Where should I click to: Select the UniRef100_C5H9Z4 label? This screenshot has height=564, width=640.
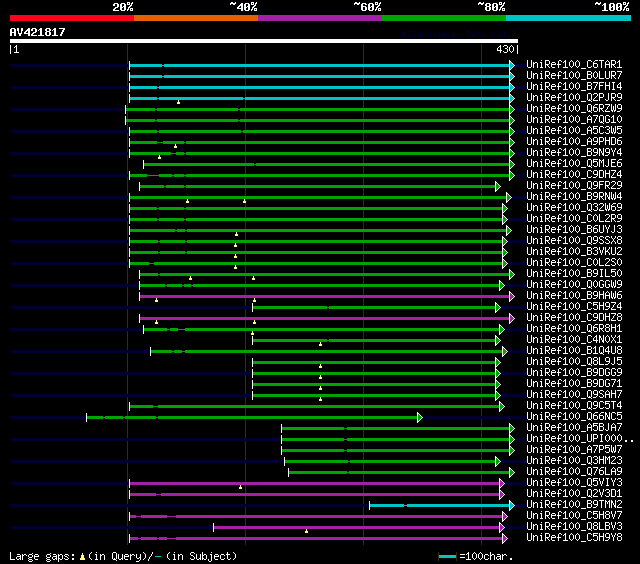574,307
